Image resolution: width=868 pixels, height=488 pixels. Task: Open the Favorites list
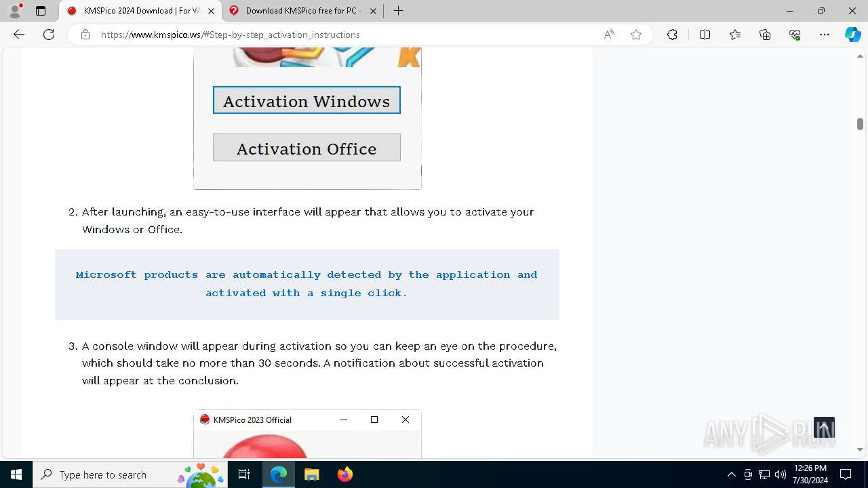[735, 35]
